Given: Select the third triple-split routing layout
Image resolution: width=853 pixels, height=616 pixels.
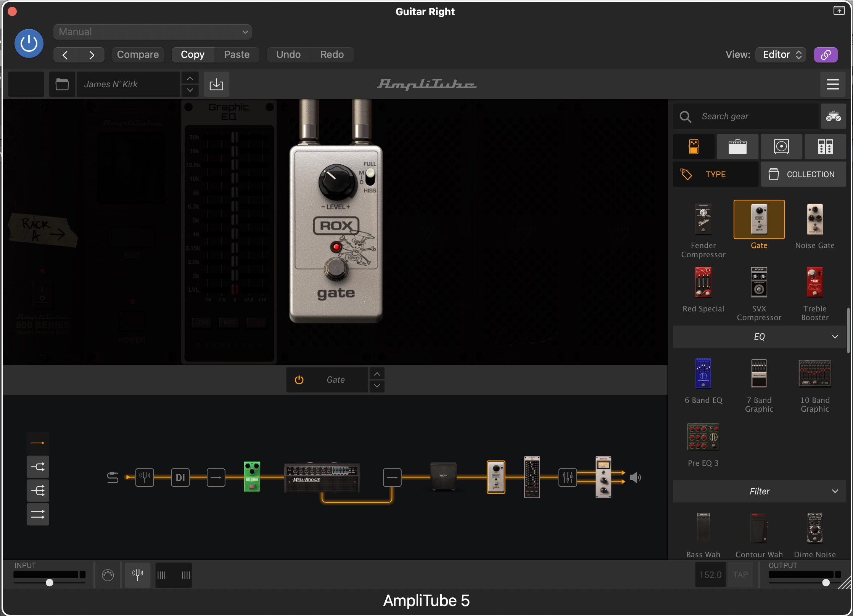Looking at the screenshot, I should pyautogui.click(x=38, y=491).
